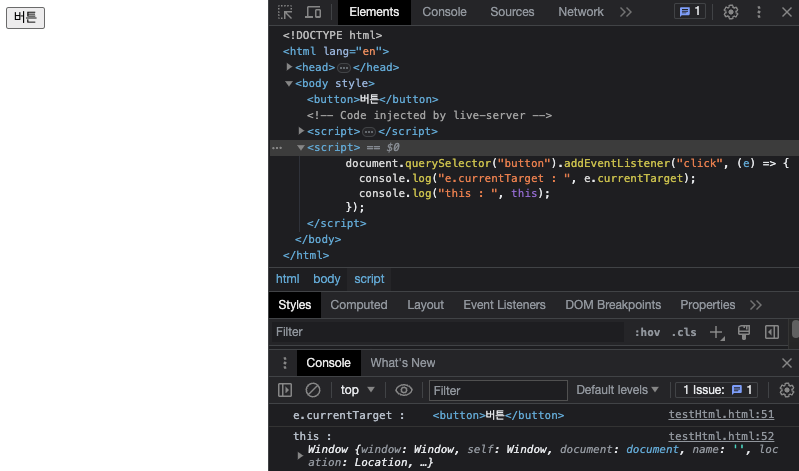Screen dimensions: 799x471
Task: Create a live expression eye icon
Action: 404,390
